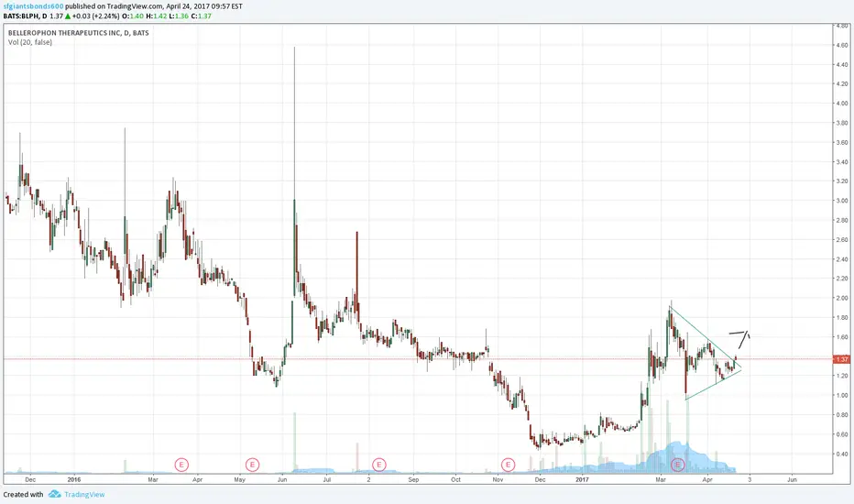Click the 4.60 price axis label
Viewport: 854px width, 504px height.
842,45
